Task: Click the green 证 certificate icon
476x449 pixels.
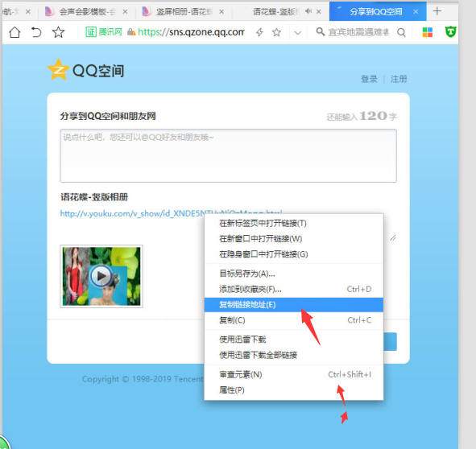Action: 91,32
